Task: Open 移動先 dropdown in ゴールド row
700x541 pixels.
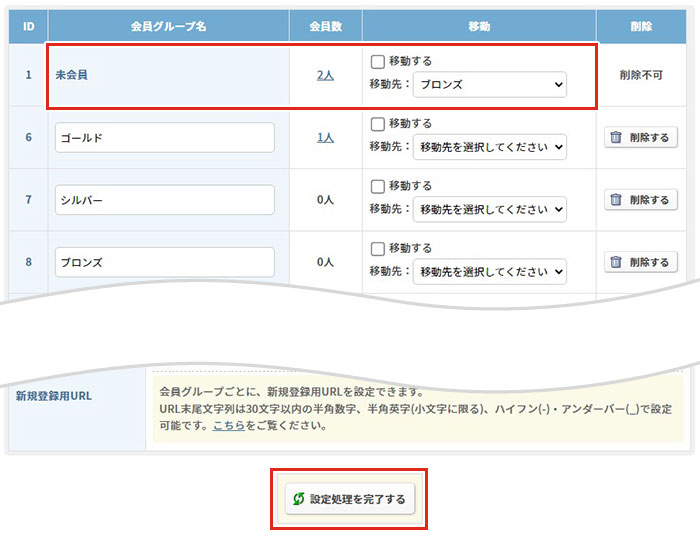Action: click(x=490, y=147)
